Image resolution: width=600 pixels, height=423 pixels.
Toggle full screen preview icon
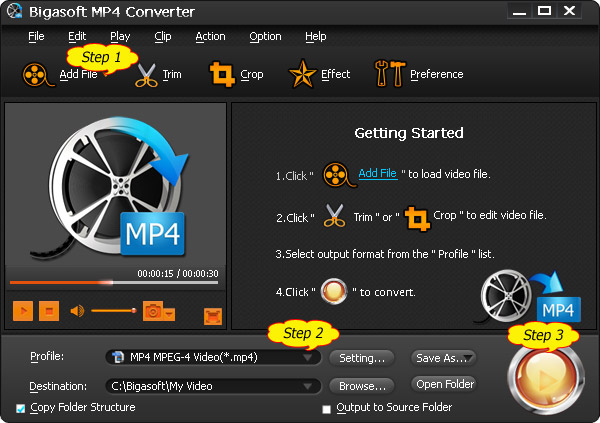point(213,316)
